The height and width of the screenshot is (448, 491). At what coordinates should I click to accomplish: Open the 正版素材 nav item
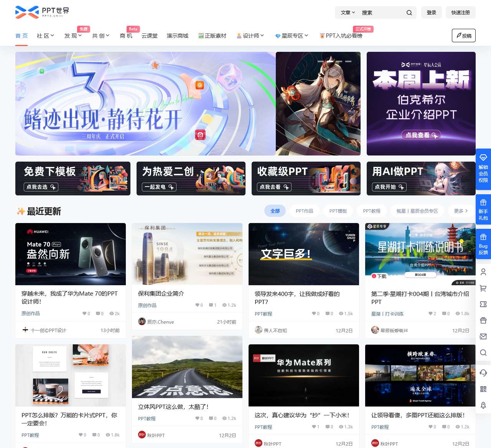click(x=212, y=36)
